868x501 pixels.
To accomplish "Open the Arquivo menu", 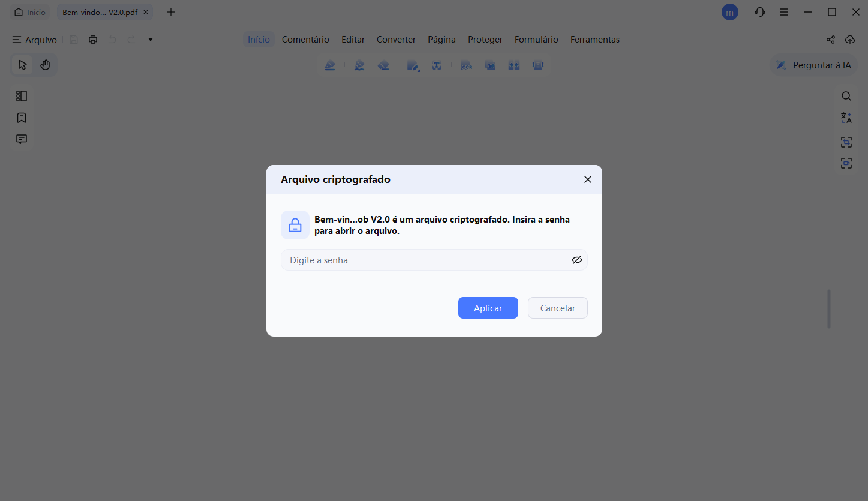I will (x=34, y=40).
